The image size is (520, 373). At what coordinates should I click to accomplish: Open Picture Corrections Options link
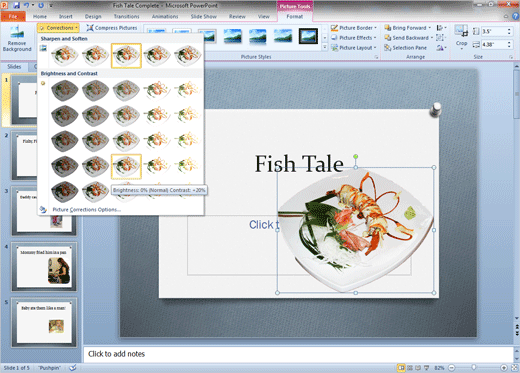(87, 209)
